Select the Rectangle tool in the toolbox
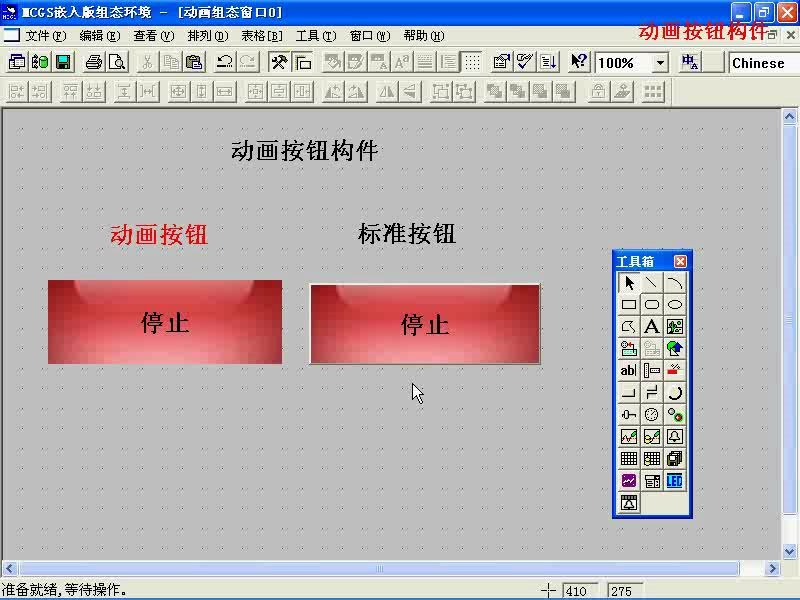 [627, 304]
